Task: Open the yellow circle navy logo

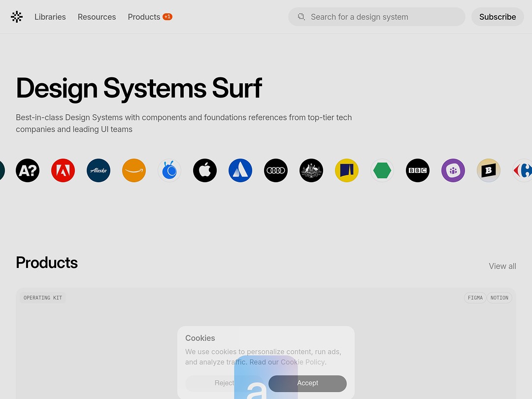Action: tap(347, 170)
